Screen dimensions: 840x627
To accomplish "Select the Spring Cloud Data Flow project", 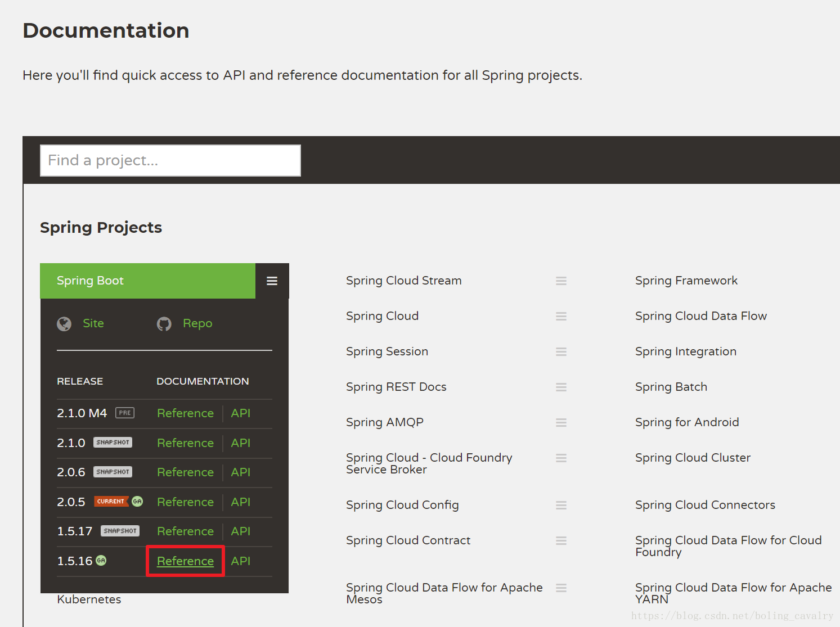I will tap(701, 316).
